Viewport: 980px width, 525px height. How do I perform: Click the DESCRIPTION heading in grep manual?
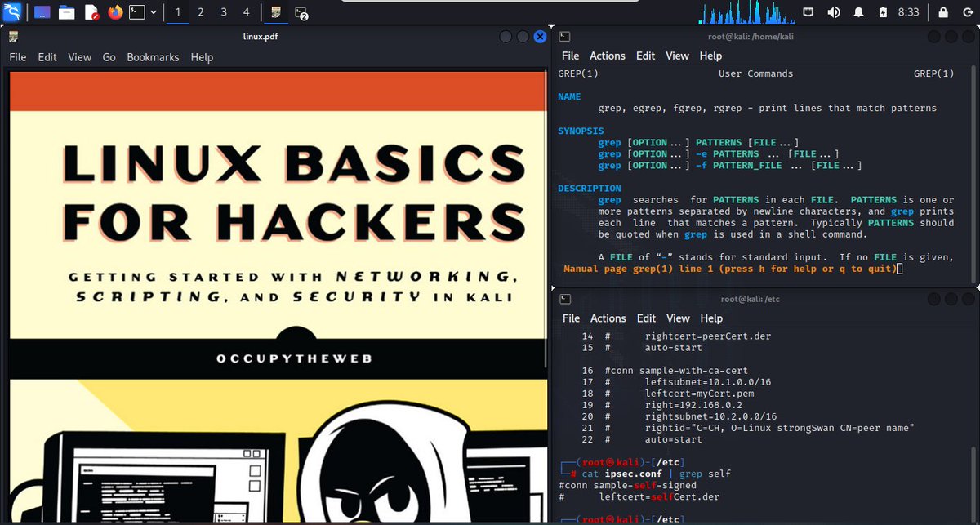590,188
